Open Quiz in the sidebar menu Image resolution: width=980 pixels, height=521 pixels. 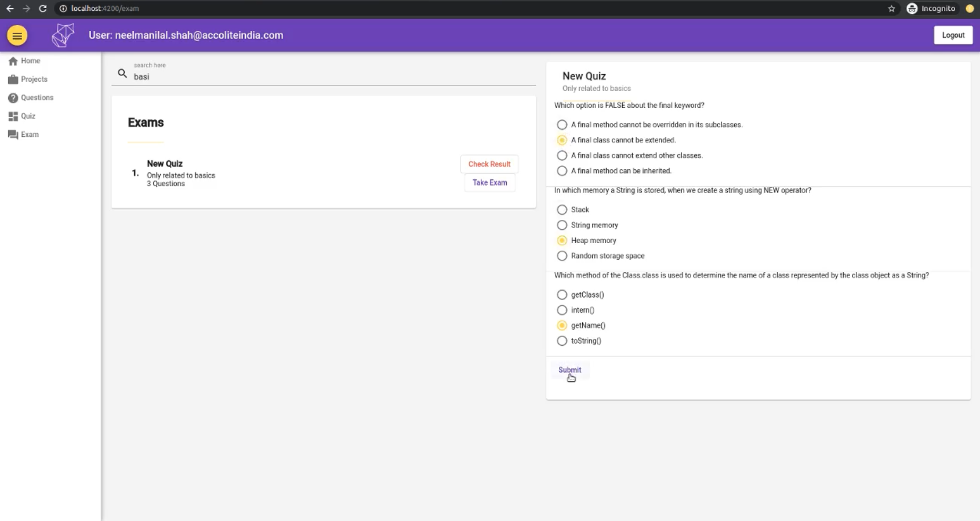(x=28, y=117)
